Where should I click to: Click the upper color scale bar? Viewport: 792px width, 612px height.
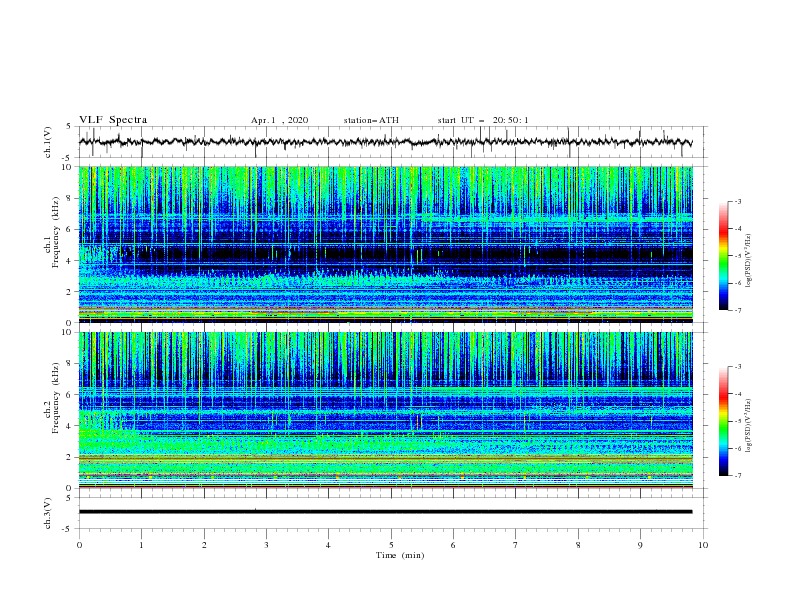tap(723, 256)
